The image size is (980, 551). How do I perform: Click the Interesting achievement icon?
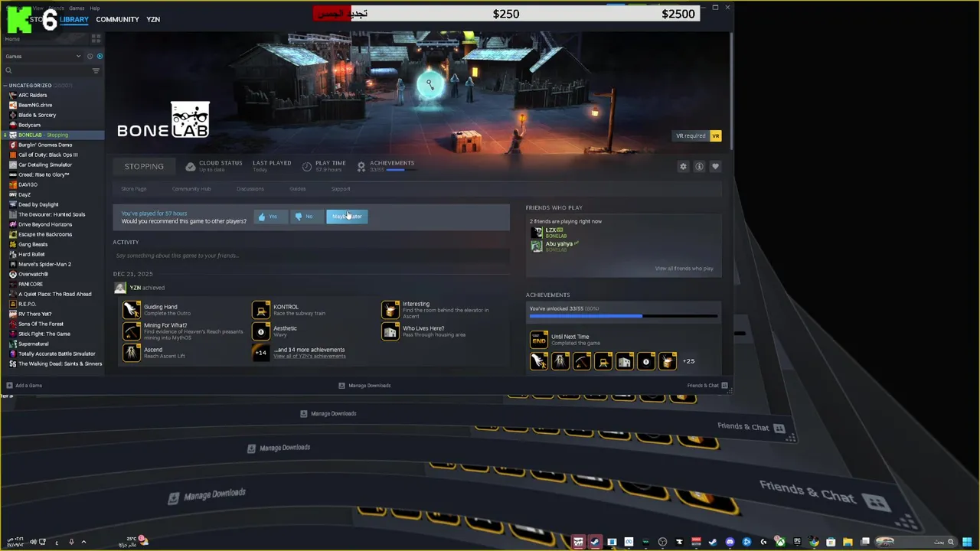coord(390,309)
